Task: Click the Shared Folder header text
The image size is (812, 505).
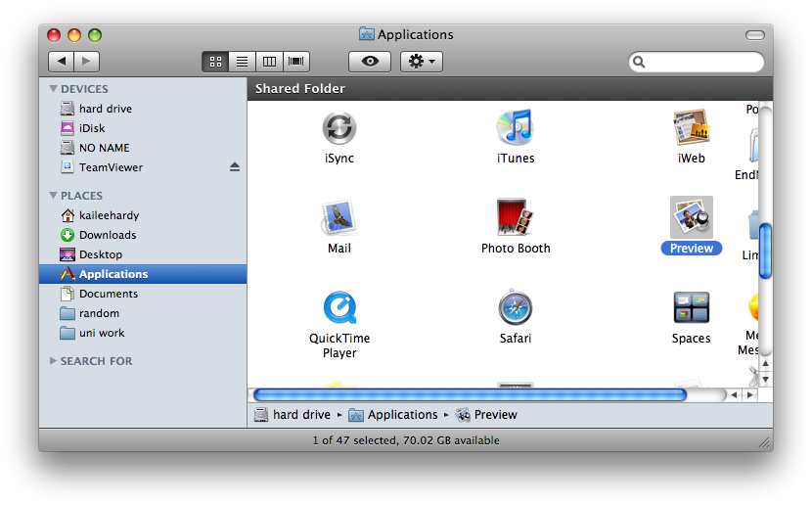Action: 299,88
